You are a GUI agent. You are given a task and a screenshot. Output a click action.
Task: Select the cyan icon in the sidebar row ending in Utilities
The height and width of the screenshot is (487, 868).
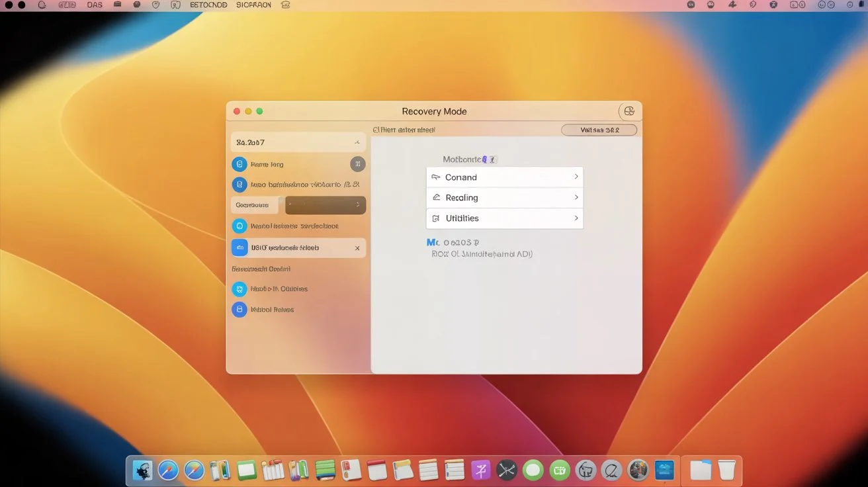point(239,289)
